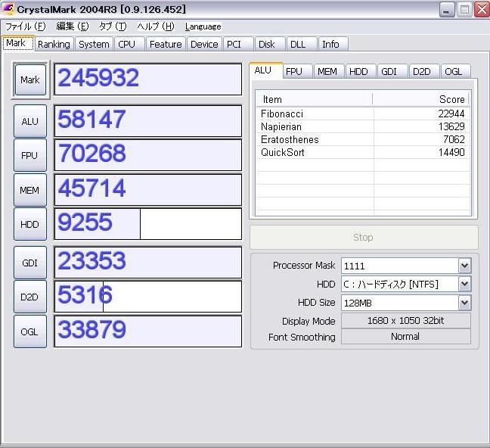Launch the HDD benchmark button

click(30, 224)
